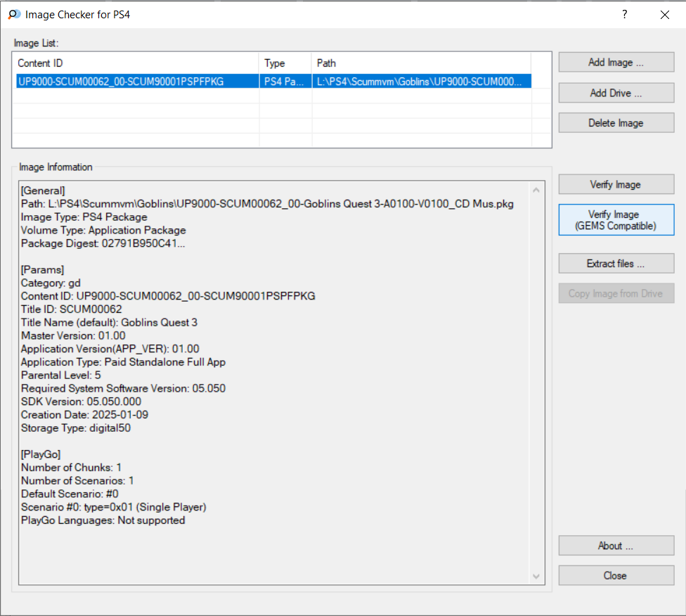Run Verify Image (GEMS Compatible)
This screenshot has height=616, width=686.
coord(616,220)
